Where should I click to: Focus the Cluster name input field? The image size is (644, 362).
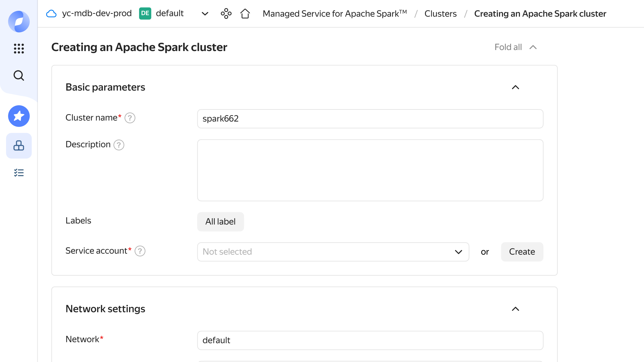pyautogui.click(x=370, y=119)
